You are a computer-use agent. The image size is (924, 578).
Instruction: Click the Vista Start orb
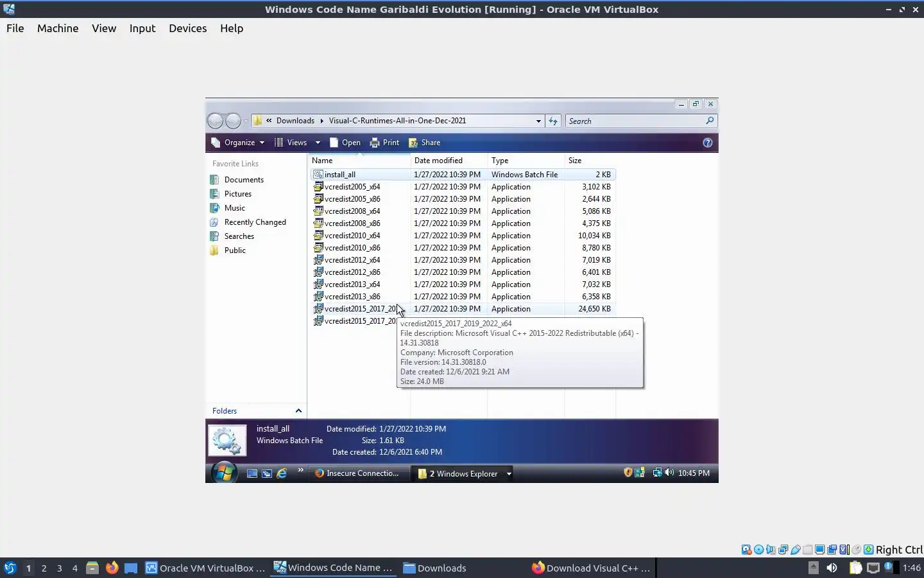tap(224, 473)
